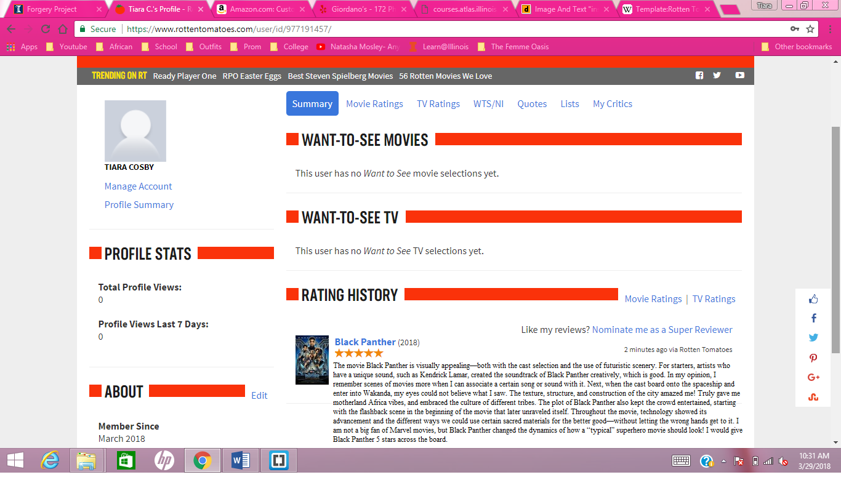The width and height of the screenshot is (841, 504).
Task: Open the Windows Store taskbar icon
Action: click(126, 460)
